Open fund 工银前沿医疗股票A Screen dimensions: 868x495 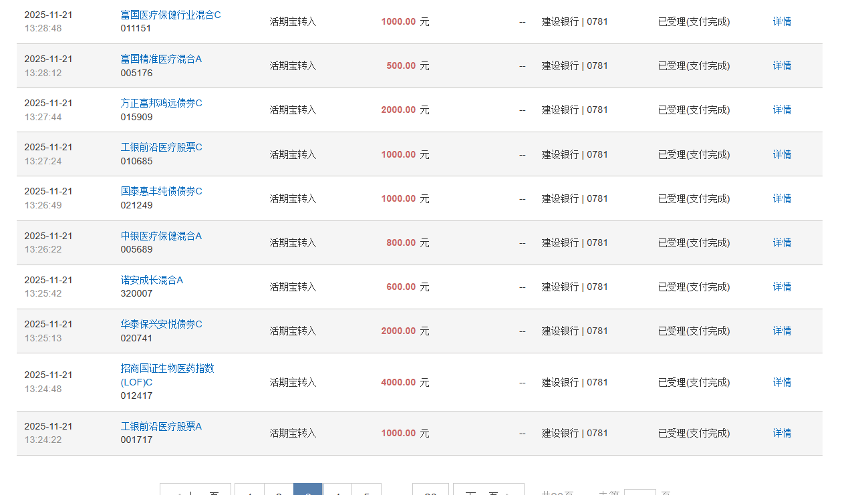click(x=161, y=426)
